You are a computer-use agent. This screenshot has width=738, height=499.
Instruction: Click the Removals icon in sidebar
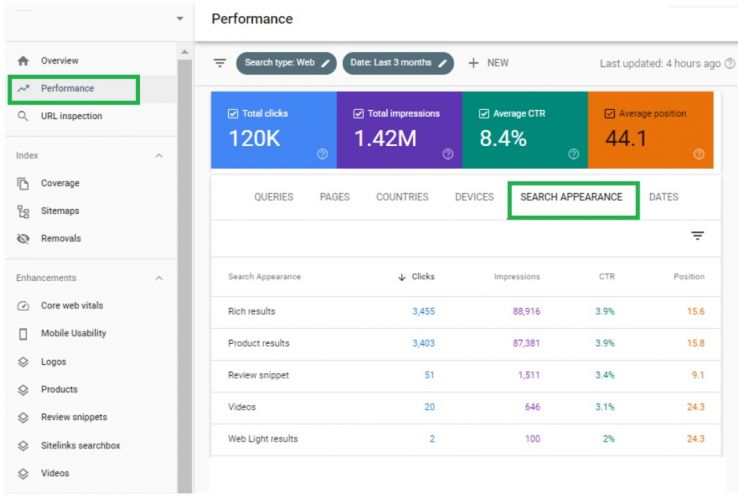[x=23, y=239]
